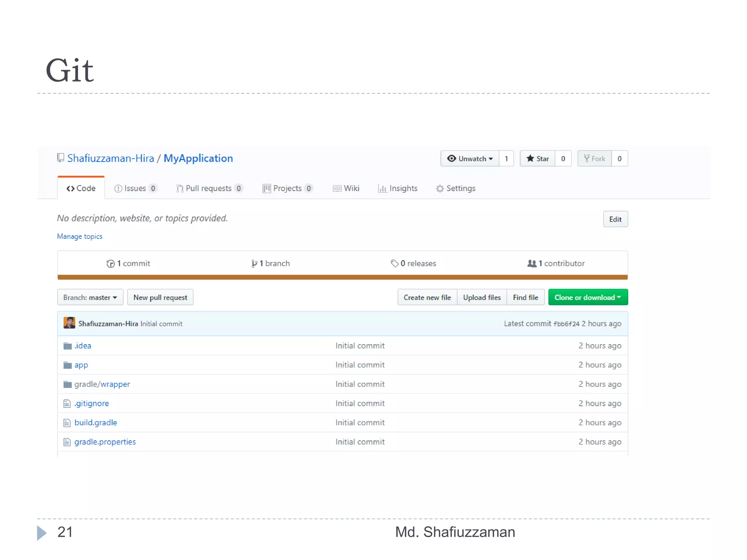Click the build.gradle file icon
747x560 pixels.
pyautogui.click(x=67, y=423)
